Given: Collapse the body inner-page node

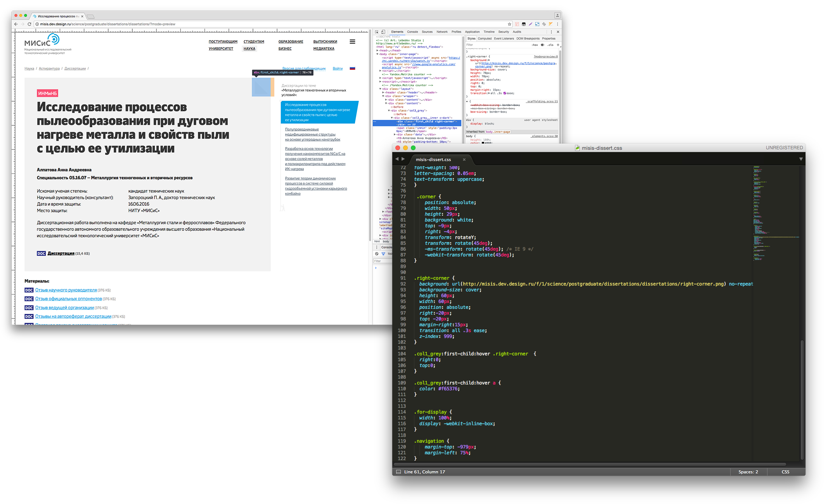Looking at the screenshot, I should [378, 54].
